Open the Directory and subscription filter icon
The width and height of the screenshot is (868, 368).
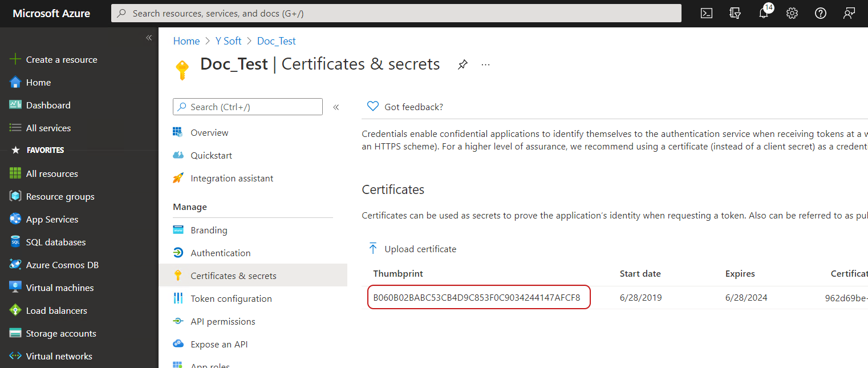[735, 13]
